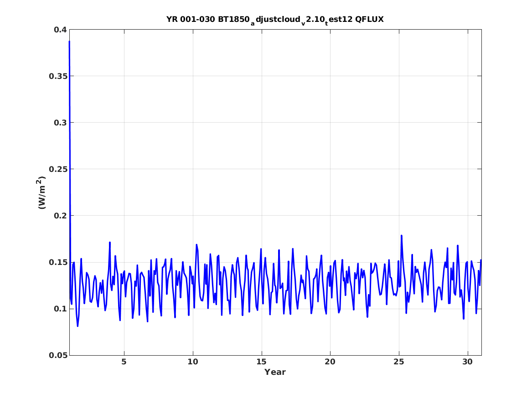
Task: Click y-axis tick label 0.1
Action: (60, 309)
